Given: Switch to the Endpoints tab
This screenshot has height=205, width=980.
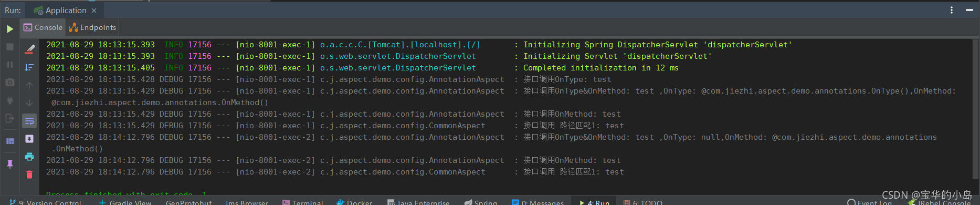Looking at the screenshot, I should tap(92, 27).
